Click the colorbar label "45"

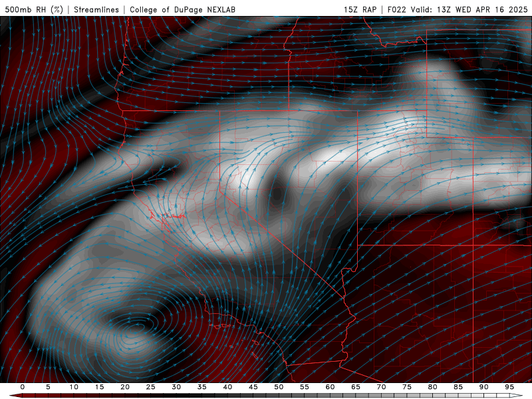253,387
